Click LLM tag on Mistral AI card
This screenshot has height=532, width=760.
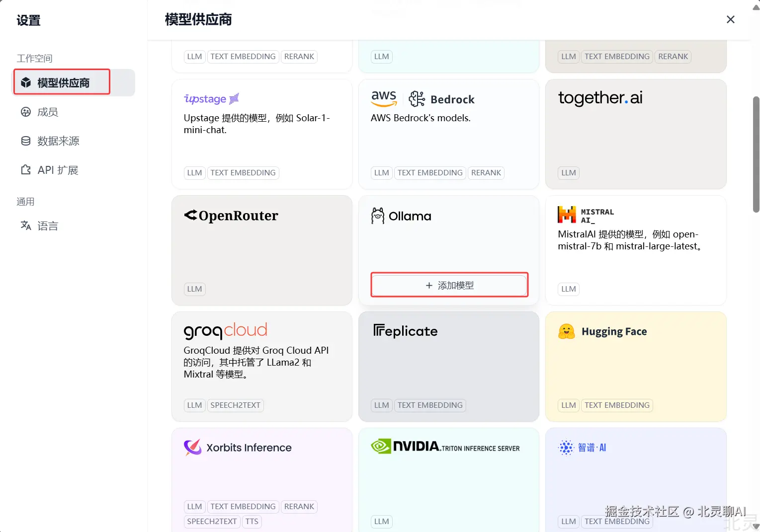coord(569,289)
